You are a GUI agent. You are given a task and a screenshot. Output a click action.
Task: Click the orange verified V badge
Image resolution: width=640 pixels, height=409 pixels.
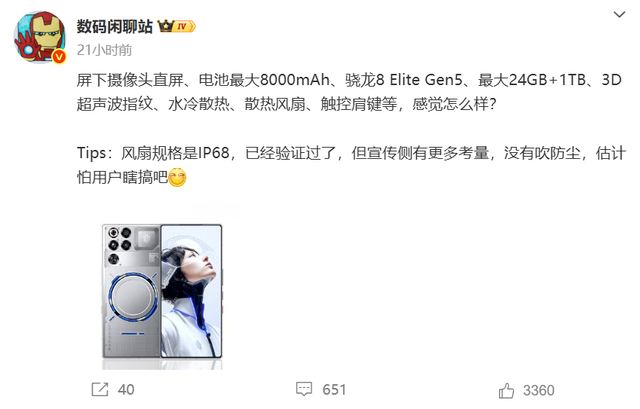(59, 57)
